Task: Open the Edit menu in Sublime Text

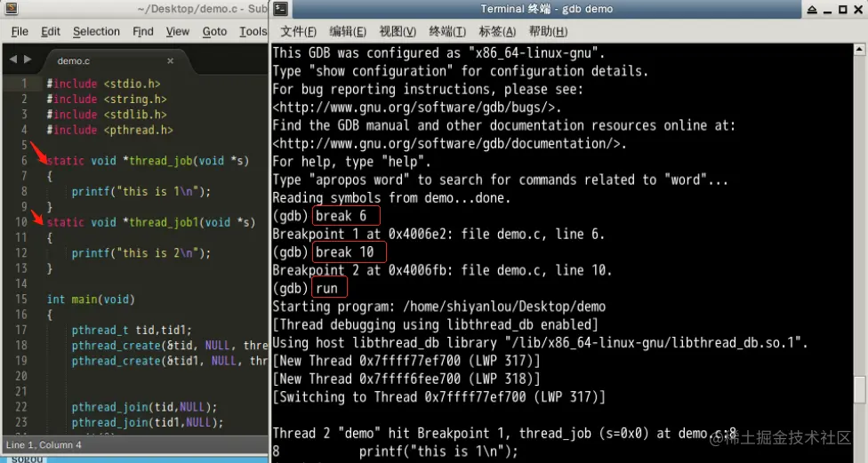Action: point(51,31)
